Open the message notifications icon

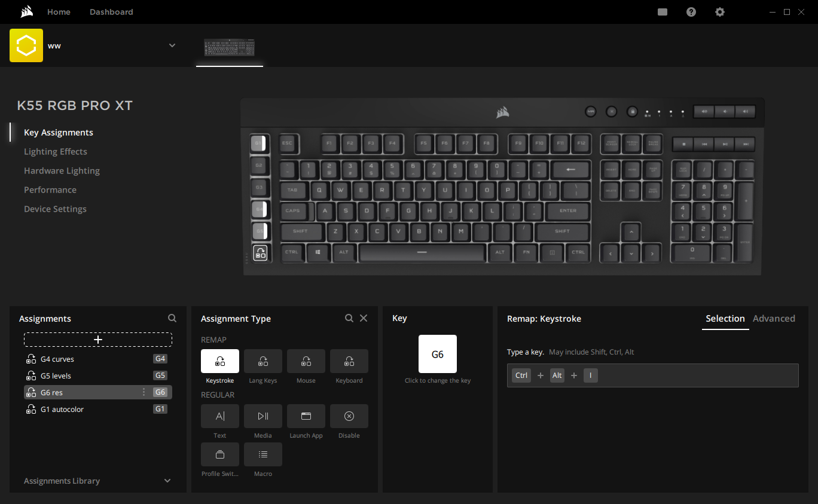tap(663, 12)
